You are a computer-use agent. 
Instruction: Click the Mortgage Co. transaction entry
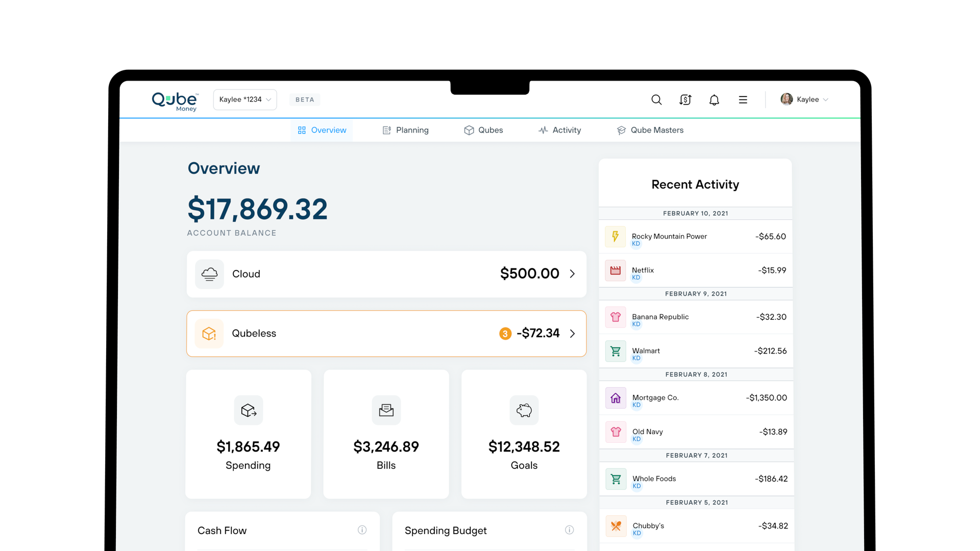coord(695,398)
